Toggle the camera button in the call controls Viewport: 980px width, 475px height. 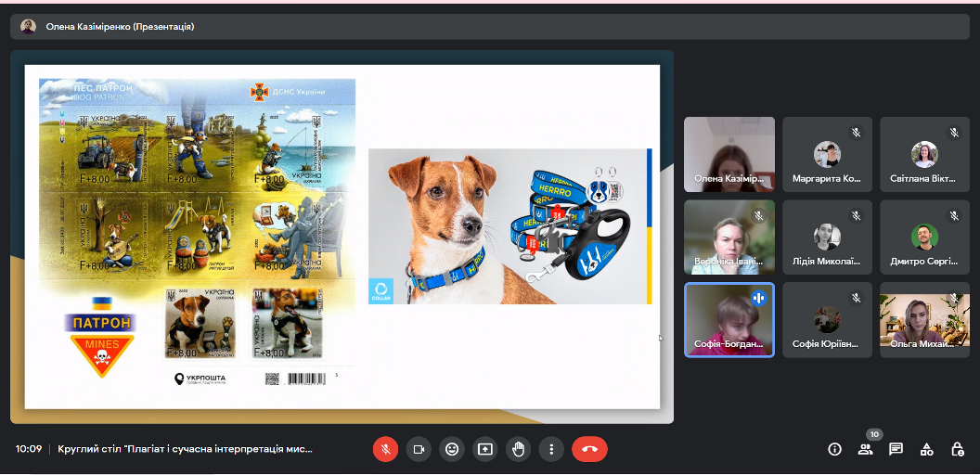pos(419,449)
